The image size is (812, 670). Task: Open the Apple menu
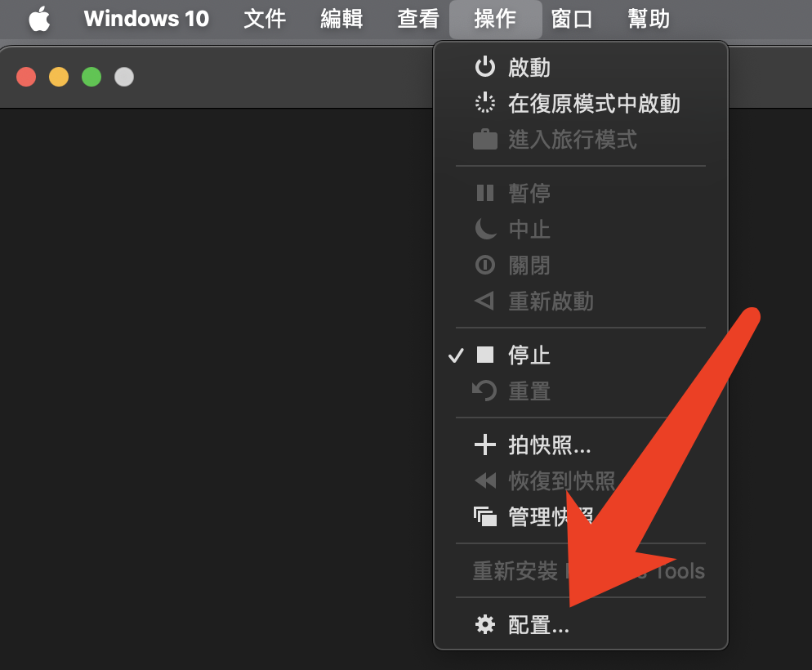click(39, 19)
